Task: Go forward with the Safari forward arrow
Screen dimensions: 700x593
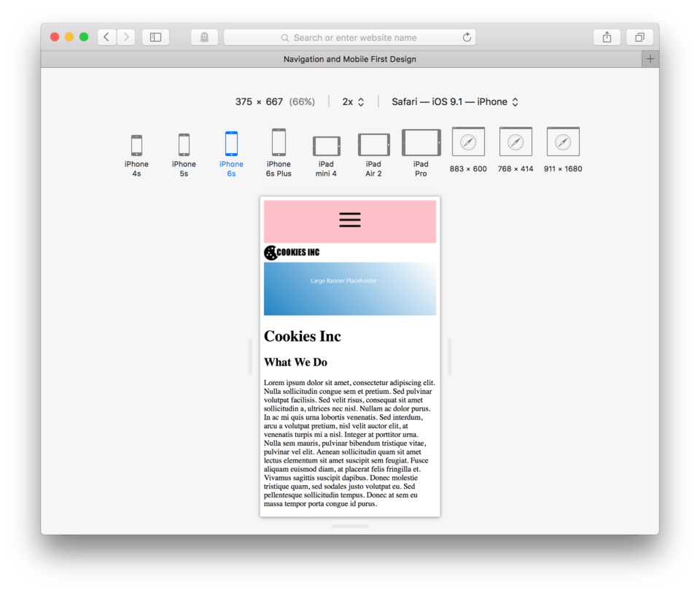Action: pos(126,37)
